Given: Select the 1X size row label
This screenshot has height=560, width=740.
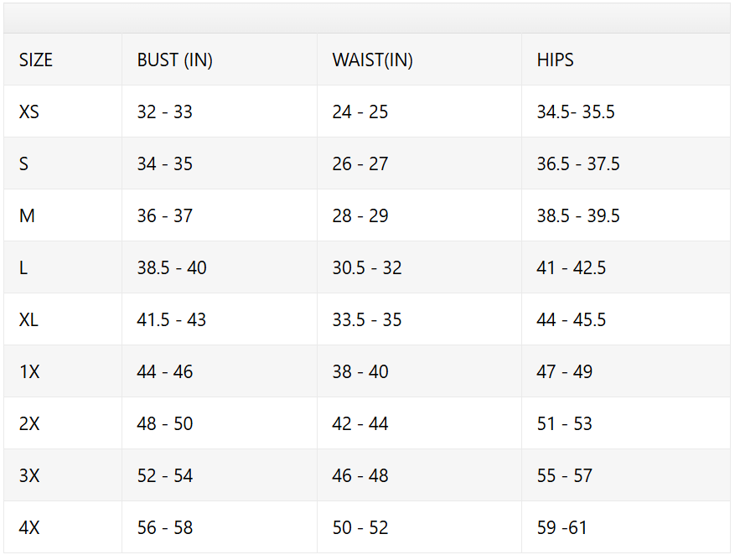Looking at the screenshot, I should [x=29, y=371].
